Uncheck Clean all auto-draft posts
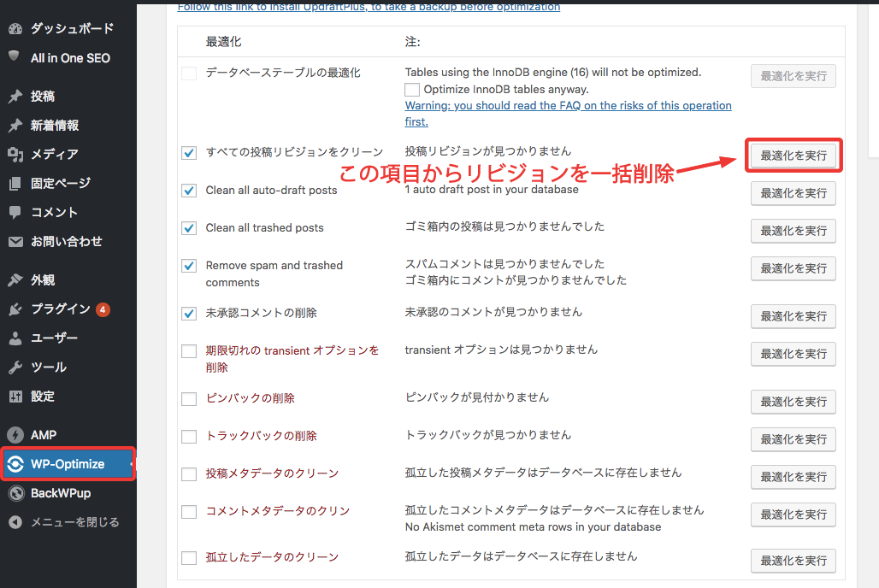Image resolution: width=879 pixels, height=588 pixels. tap(189, 191)
